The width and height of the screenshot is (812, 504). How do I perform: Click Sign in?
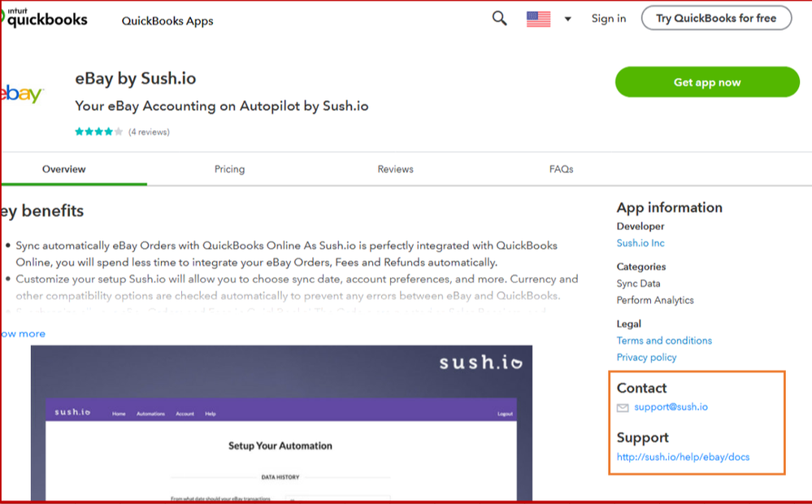pyautogui.click(x=609, y=19)
